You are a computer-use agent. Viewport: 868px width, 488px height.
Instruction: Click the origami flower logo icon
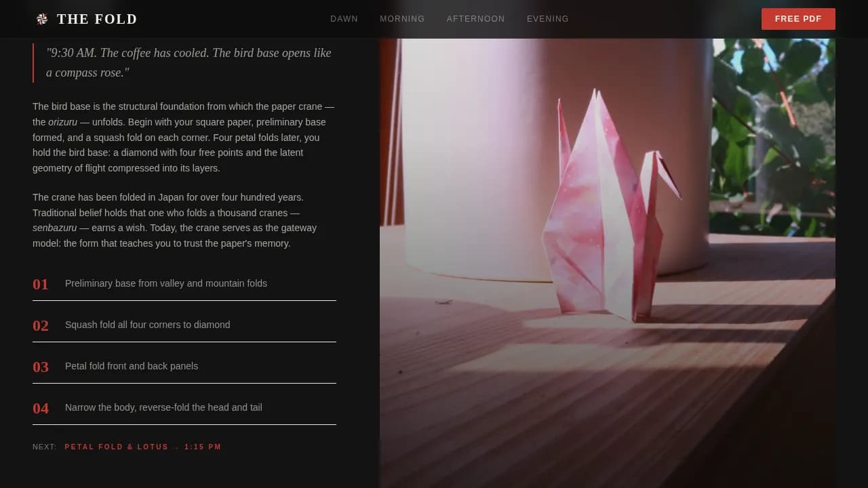(42, 19)
